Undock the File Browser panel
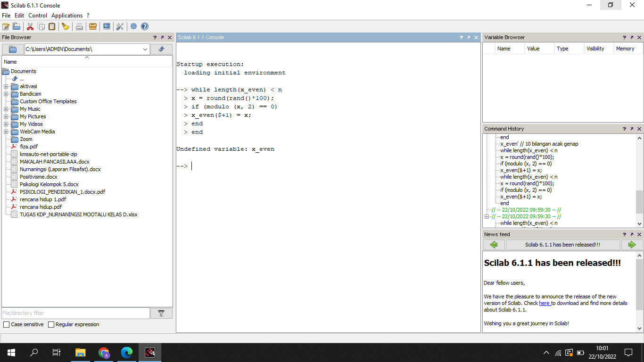This screenshot has height=362, width=644. click(162, 37)
